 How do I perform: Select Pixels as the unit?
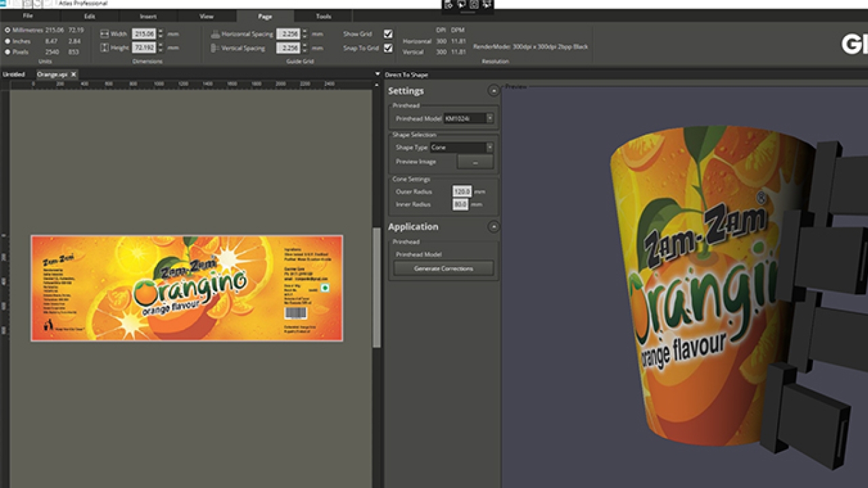pyautogui.click(x=7, y=52)
